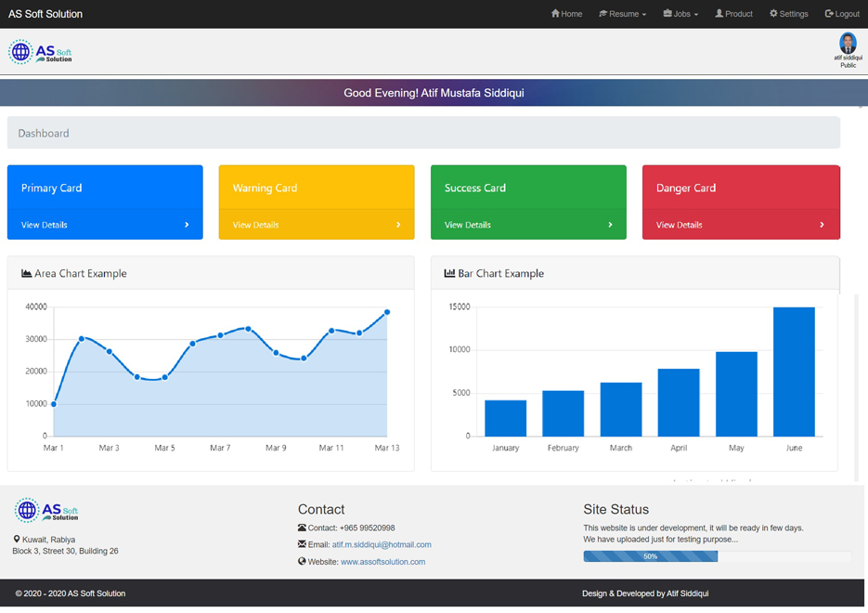Open Settings in the top navigation

pos(788,14)
